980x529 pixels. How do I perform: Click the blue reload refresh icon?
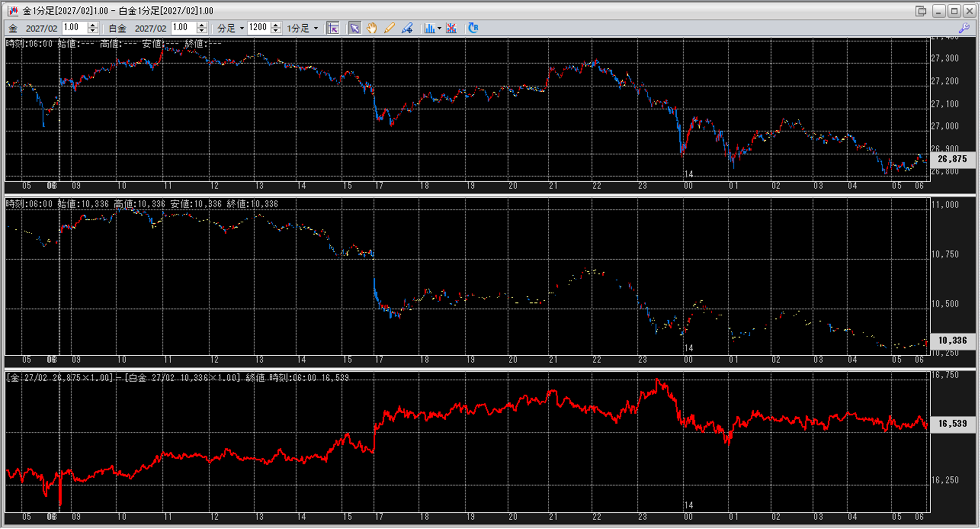[x=473, y=28]
